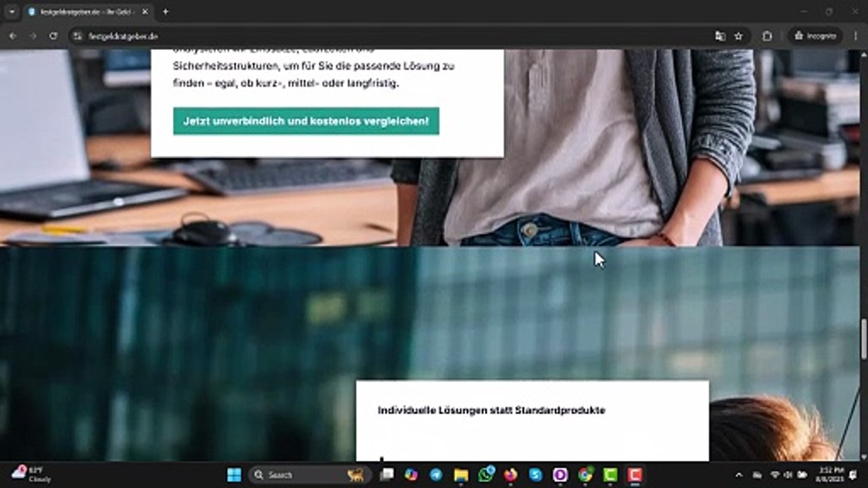
Task: Close the festgeldratgeber.de tab
Action: 144,12
